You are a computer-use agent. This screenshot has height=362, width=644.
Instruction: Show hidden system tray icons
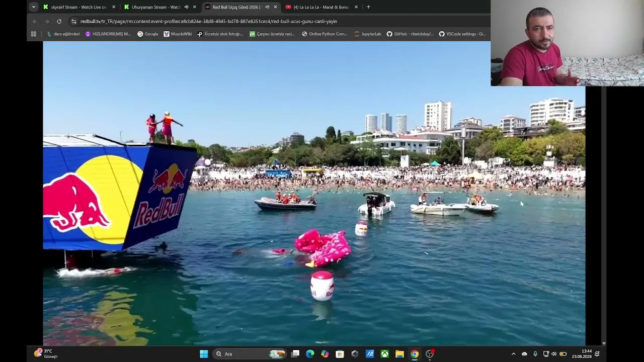[513, 354]
